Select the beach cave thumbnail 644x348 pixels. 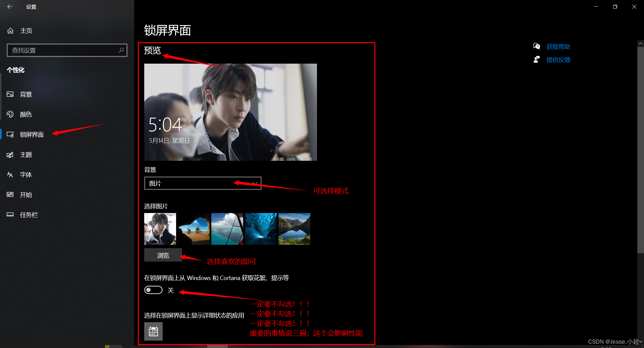point(194,229)
